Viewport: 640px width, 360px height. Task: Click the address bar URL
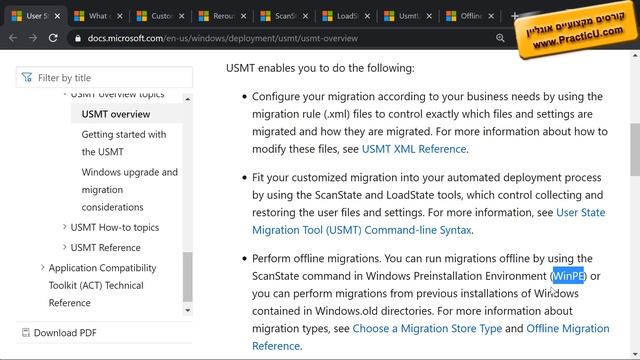pyautogui.click(x=223, y=38)
